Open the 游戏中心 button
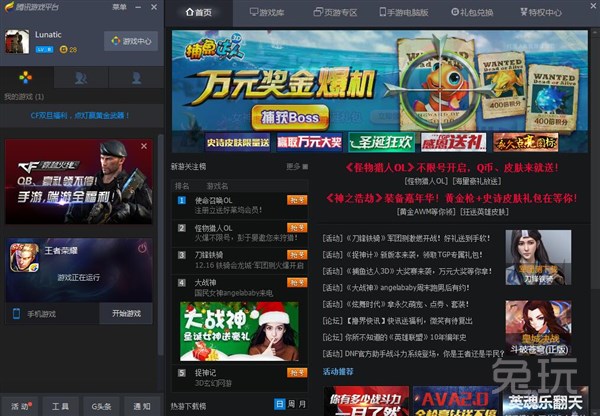600x416 pixels. pos(131,41)
